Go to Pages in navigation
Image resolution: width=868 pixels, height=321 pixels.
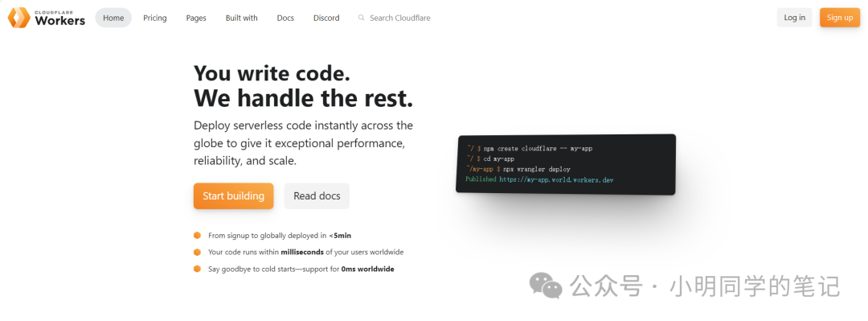click(x=196, y=18)
